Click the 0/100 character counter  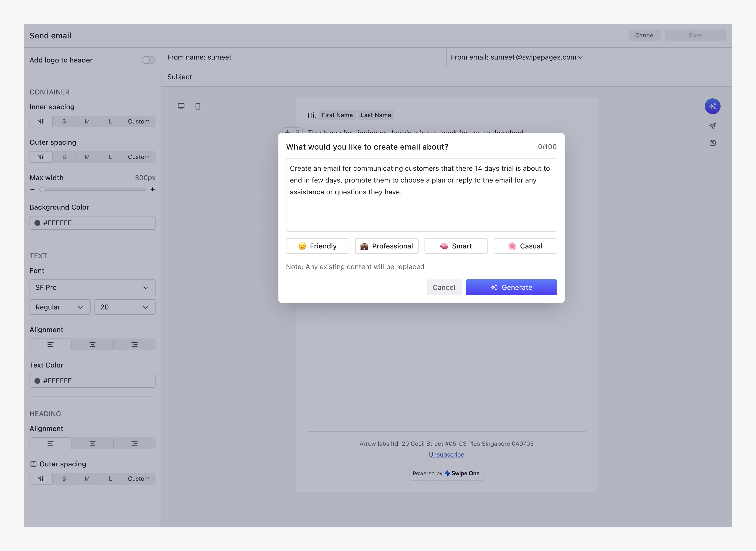pyautogui.click(x=547, y=147)
